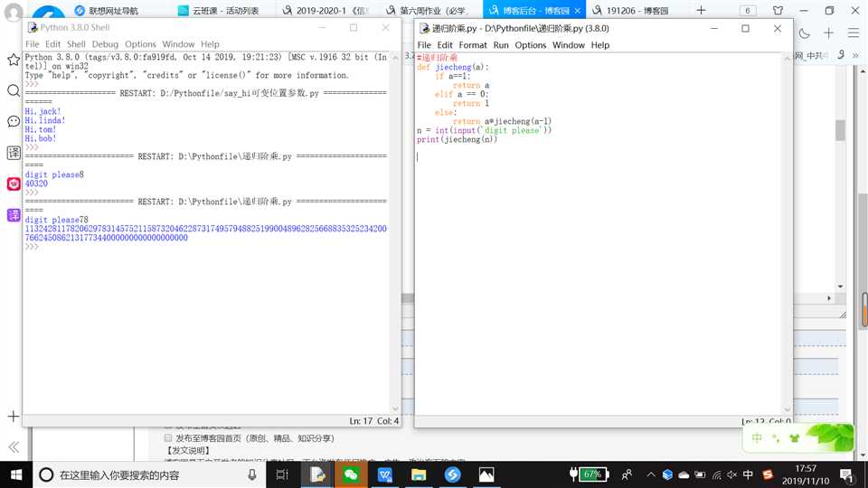Check the 发布至博客园首页 checkbox

click(168, 437)
